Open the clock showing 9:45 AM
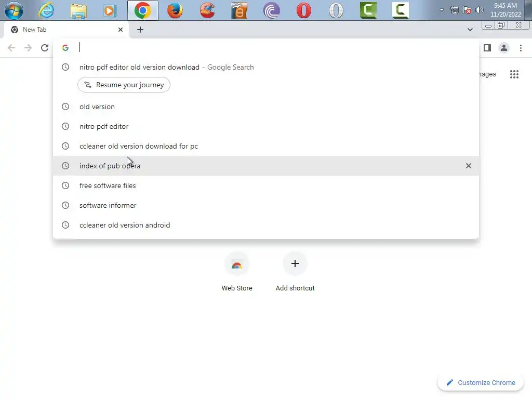This screenshot has height=399, width=532. [x=506, y=10]
